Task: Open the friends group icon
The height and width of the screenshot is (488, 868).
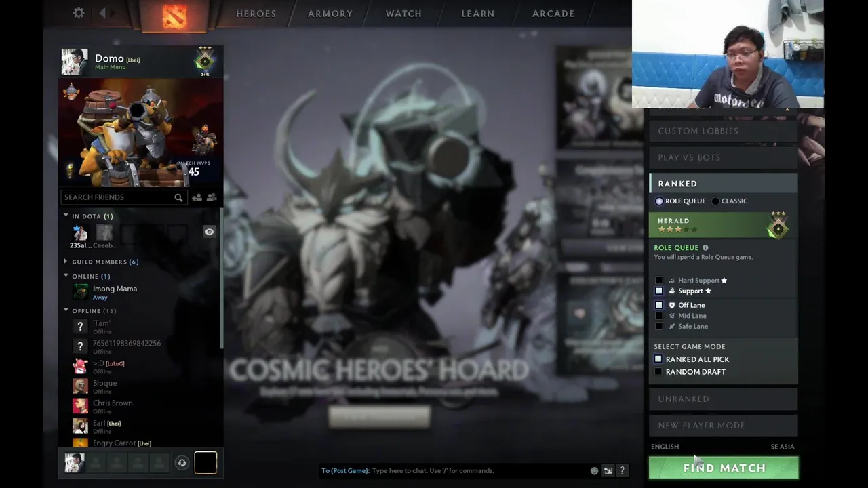Action: click(x=212, y=197)
